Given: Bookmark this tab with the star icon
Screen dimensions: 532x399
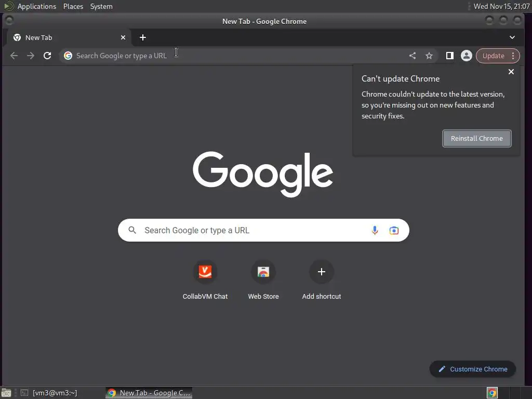Looking at the screenshot, I should click(429, 56).
